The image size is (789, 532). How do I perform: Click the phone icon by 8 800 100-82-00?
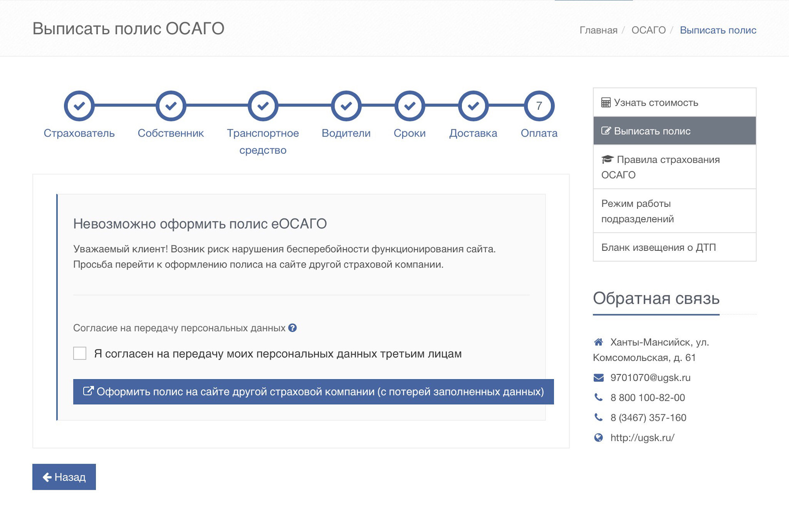[x=599, y=397]
